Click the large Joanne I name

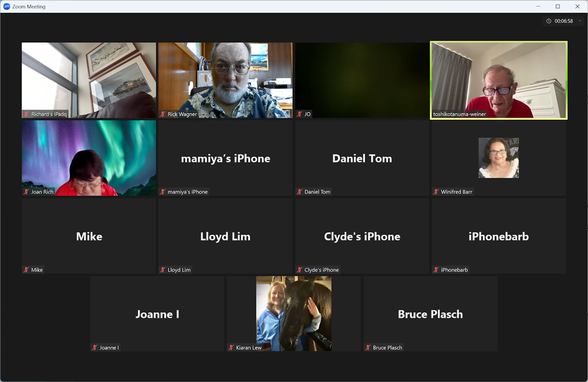157,315
